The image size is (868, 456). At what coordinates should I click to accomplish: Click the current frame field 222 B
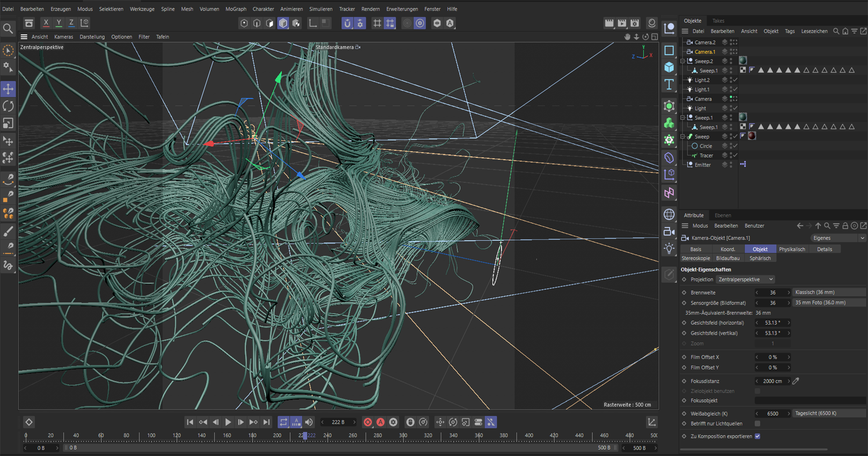338,422
